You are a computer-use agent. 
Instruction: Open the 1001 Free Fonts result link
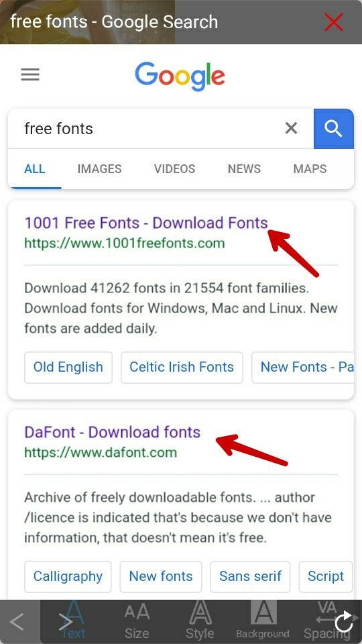point(146,223)
